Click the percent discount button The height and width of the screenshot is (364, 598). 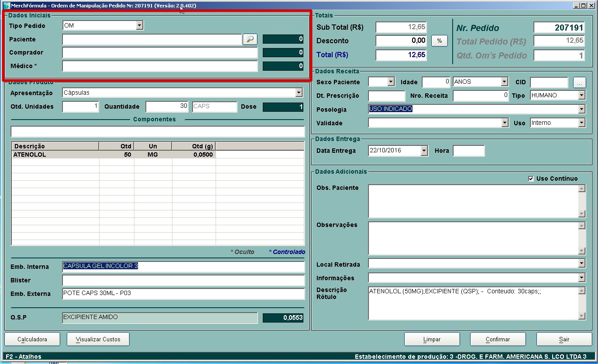click(439, 41)
